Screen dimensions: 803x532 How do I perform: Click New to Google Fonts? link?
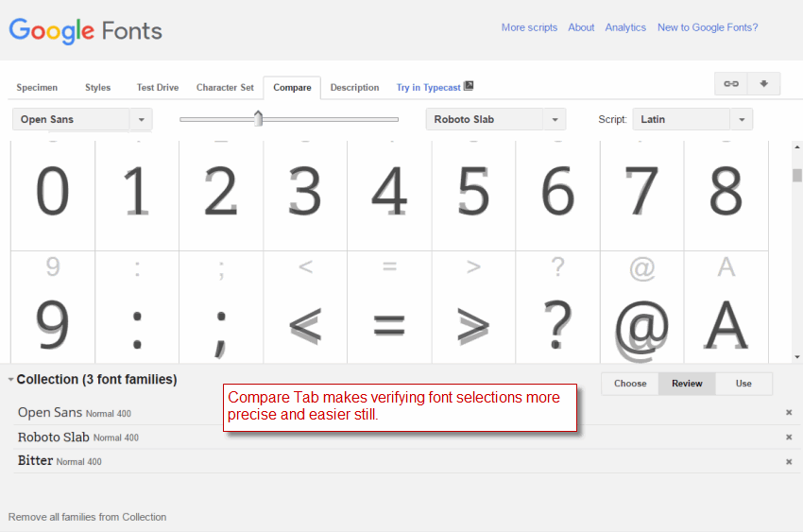(x=708, y=27)
